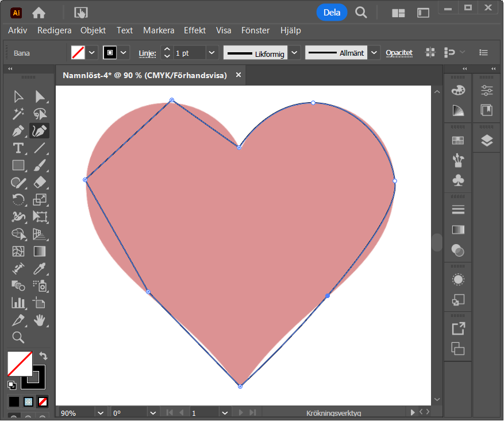Viewport: 504px width, 421px height.
Task: Click the fill swatch in control bar
Action: (78, 53)
